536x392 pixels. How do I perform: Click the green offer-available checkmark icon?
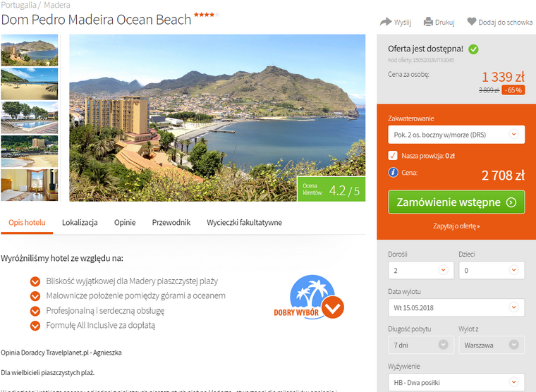pos(473,49)
